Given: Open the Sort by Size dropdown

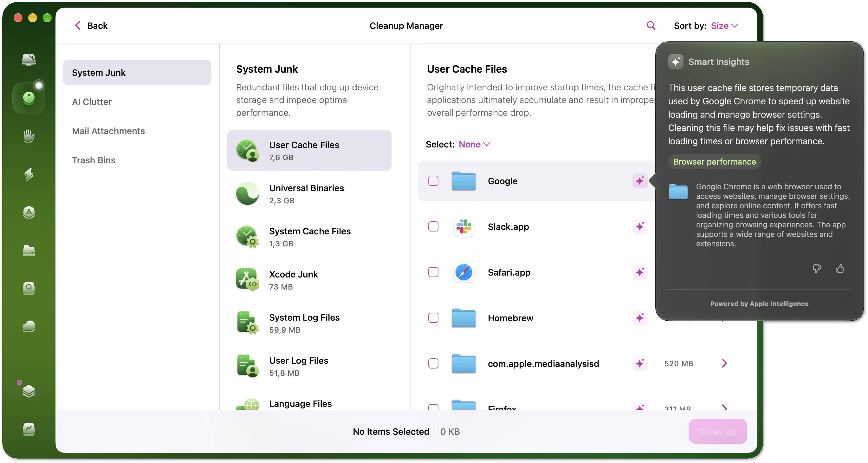Looking at the screenshot, I should (x=724, y=26).
